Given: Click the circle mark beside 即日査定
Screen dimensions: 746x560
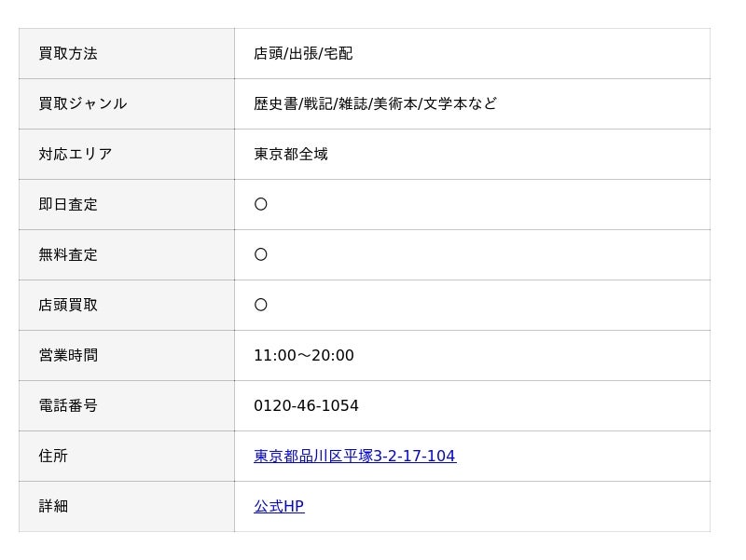Looking at the screenshot, I should pyautogui.click(x=261, y=205).
